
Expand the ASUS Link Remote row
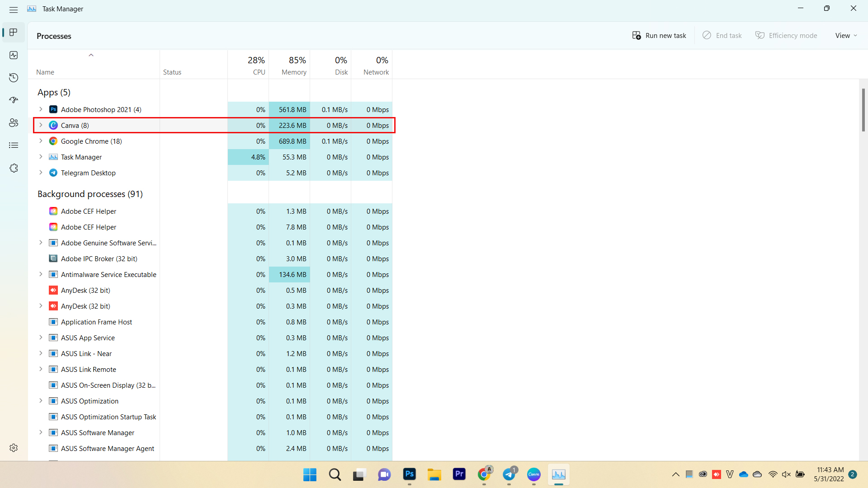point(41,369)
